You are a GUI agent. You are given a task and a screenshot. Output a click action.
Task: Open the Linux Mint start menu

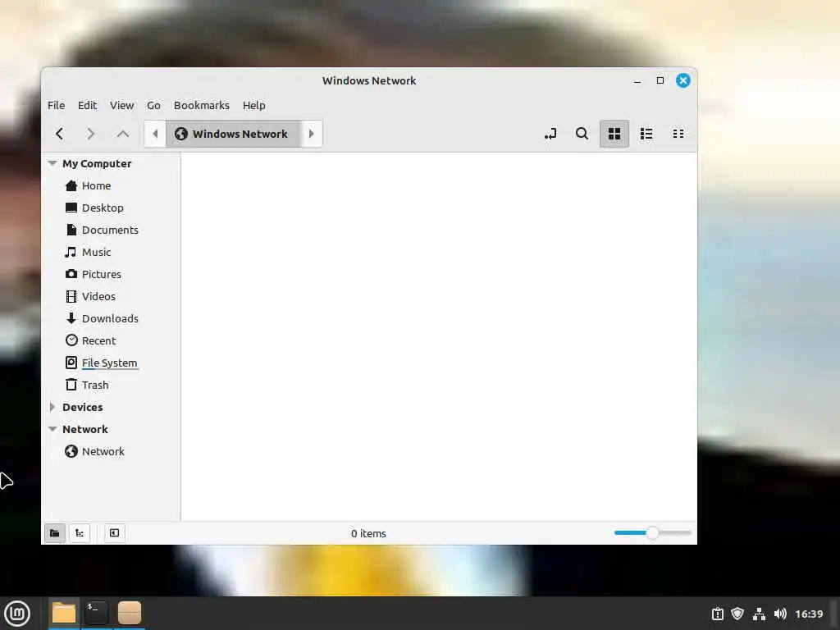coord(17,614)
